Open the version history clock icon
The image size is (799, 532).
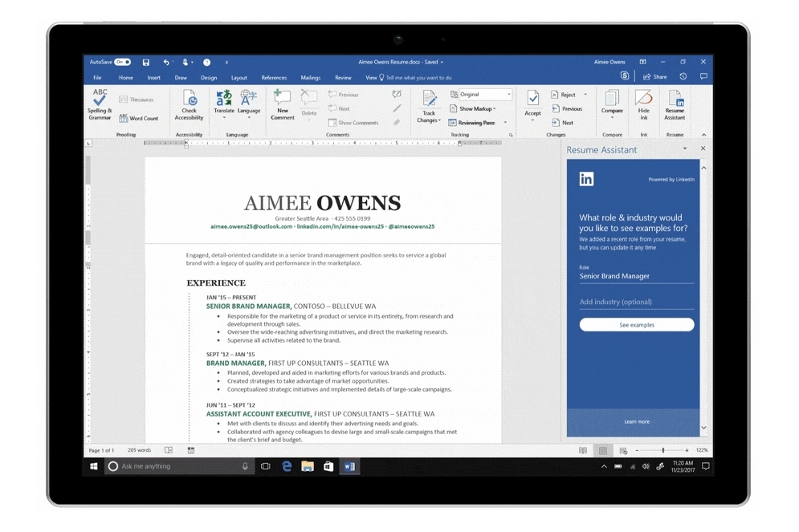click(x=683, y=76)
